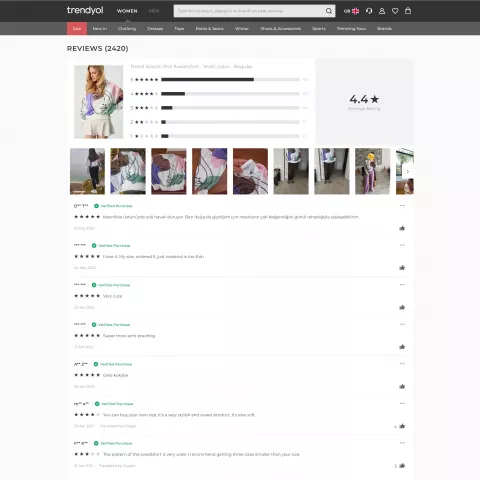
Task: Open the favorites heart icon
Action: tap(395, 11)
